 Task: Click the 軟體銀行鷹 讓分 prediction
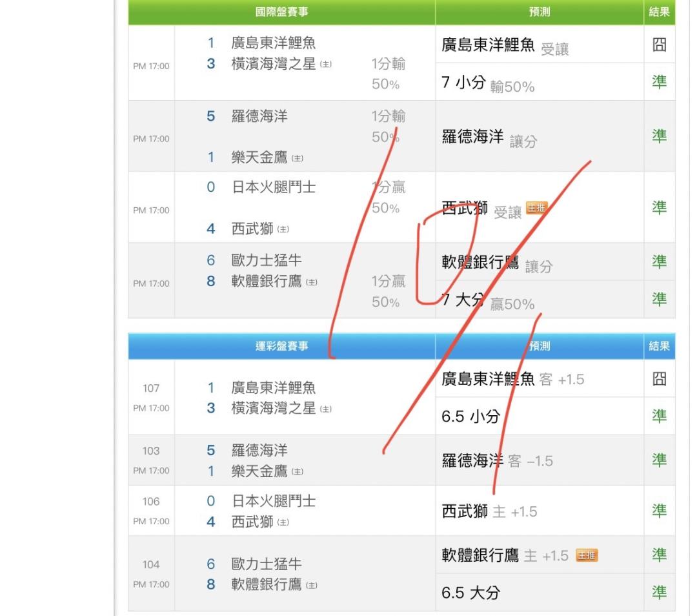pyautogui.click(x=497, y=263)
